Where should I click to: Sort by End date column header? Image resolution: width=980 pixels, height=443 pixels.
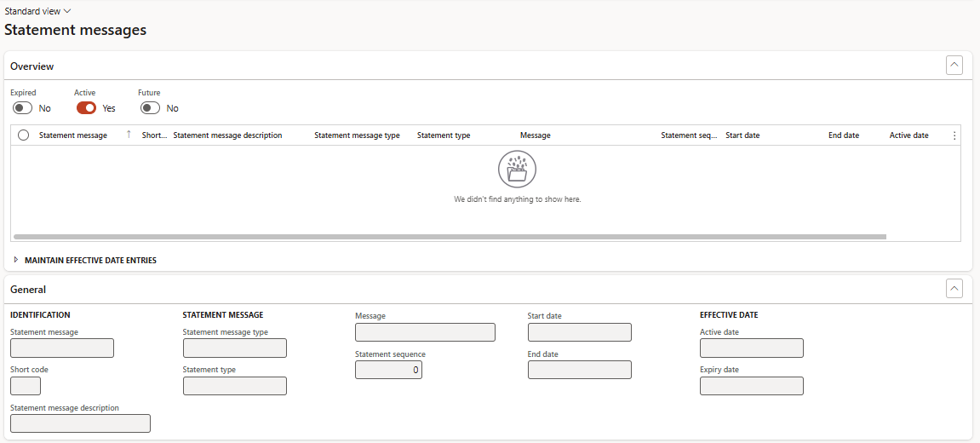(844, 135)
